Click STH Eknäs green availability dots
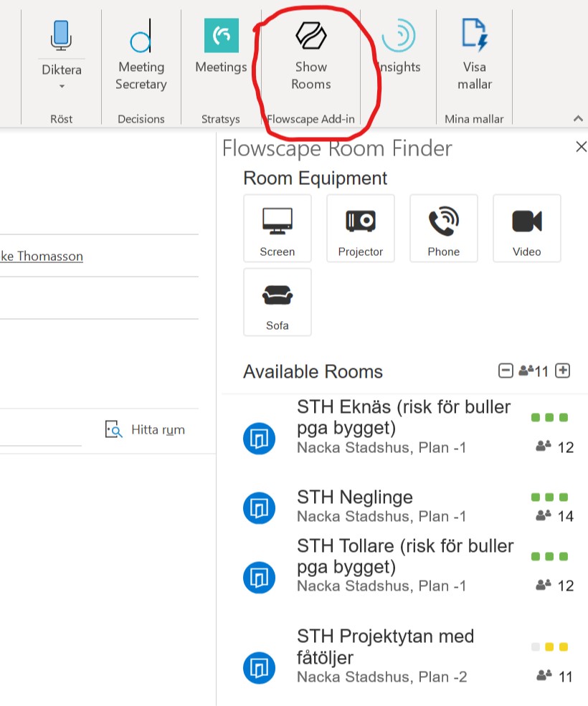Screen dimensions: 588x706 click(x=549, y=417)
